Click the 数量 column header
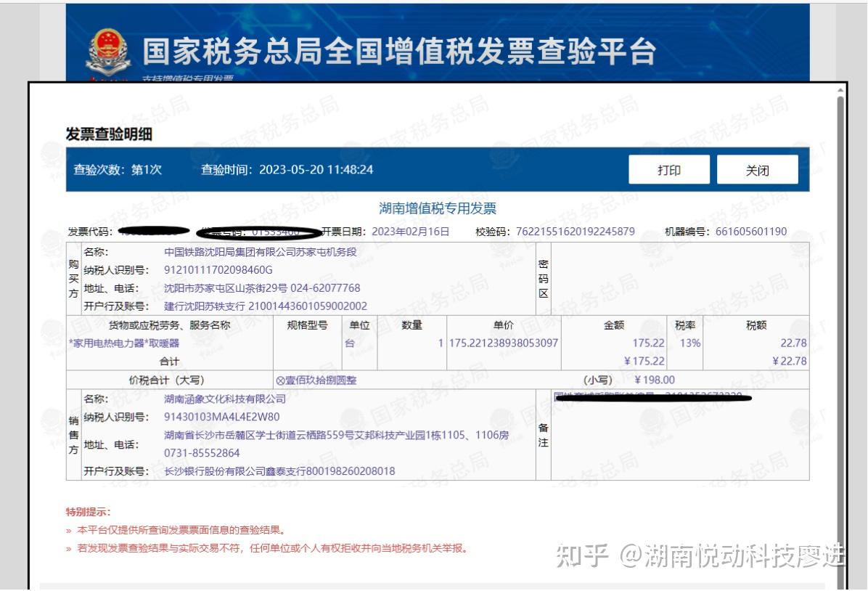868x591 pixels. (412, 325)
